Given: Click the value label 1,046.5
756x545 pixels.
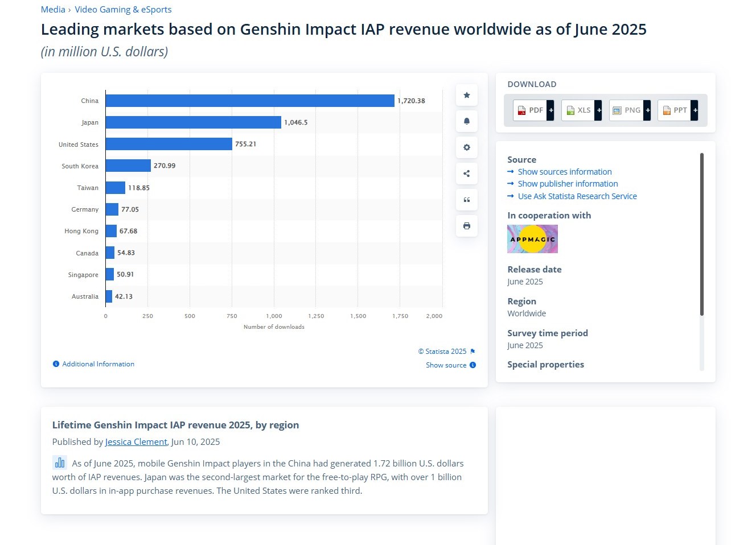Looking at the screenshot, I should (x=296, y=122).
